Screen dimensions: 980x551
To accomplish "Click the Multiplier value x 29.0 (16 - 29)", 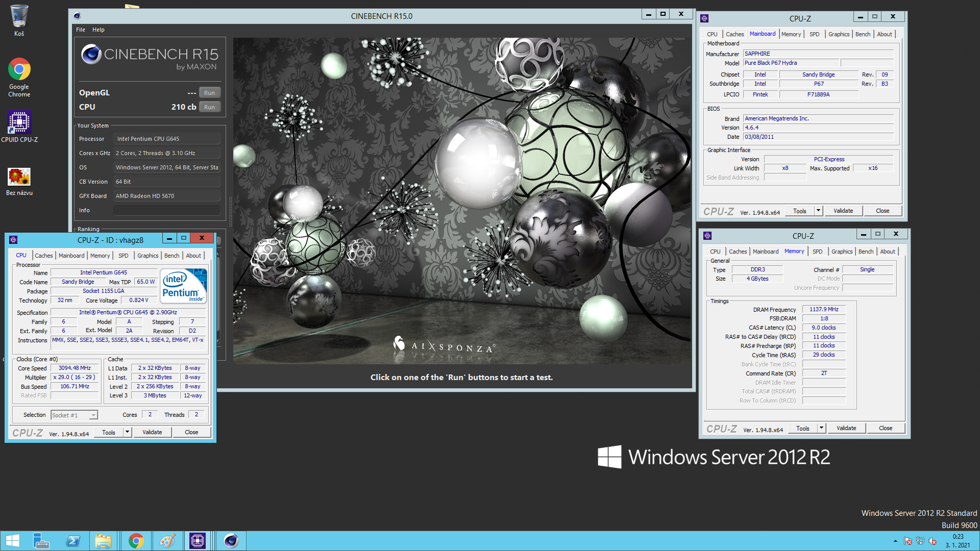I will pyautogui.click(x=75, y=377).
